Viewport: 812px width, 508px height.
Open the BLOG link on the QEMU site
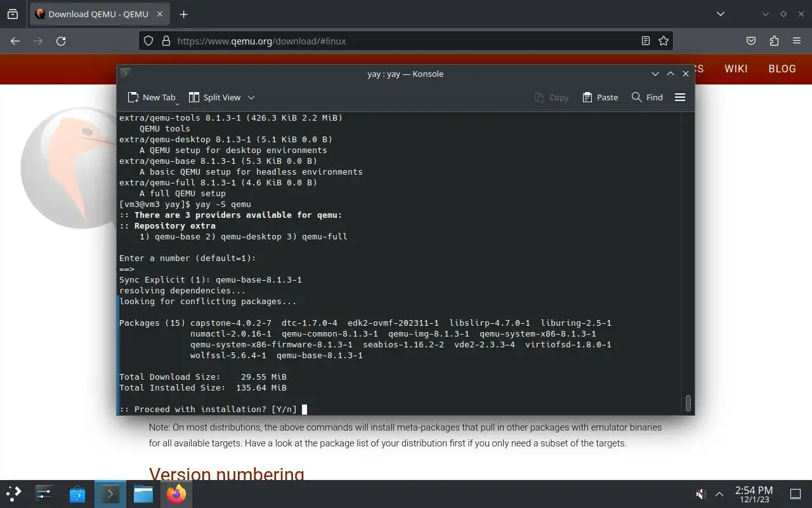pyautogui.click(x=782, y=69)
